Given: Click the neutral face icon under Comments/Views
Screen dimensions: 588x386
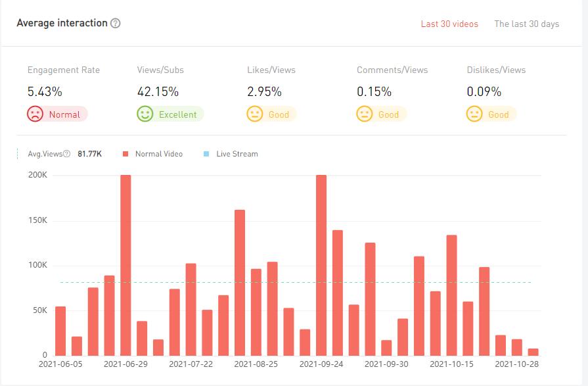Looking at the screenshot, I should [365, 114].
